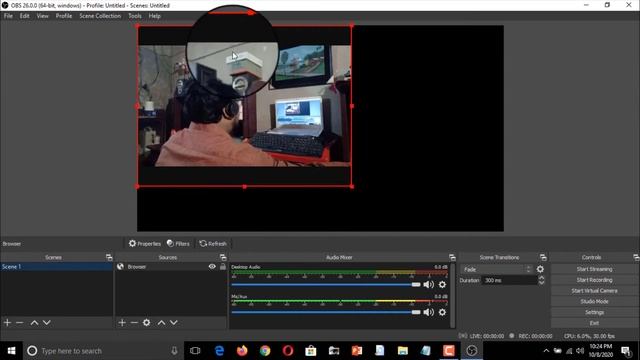Increase transition duration with up arrow
The image size is (640, 360).
coord(542,278)
